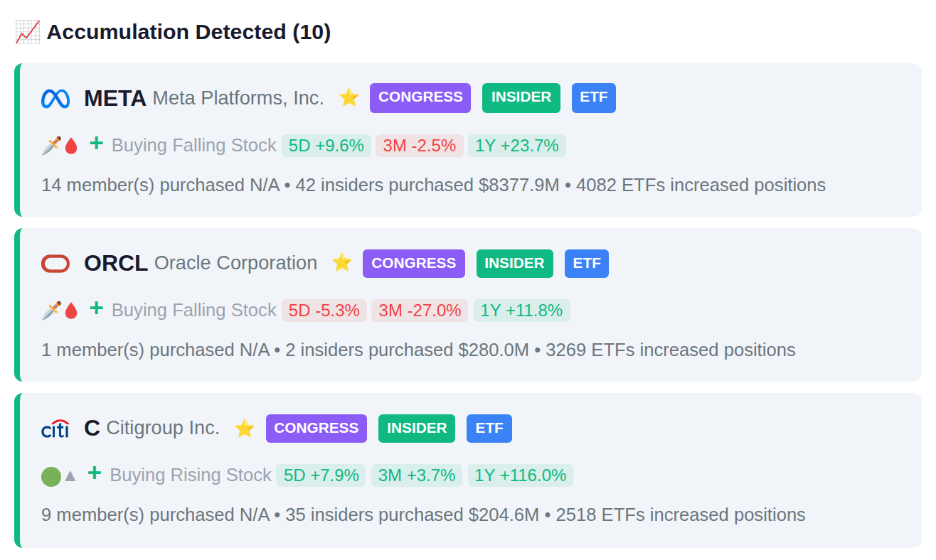Image resolution: width=936 pixels, height=560 pixels.
Task: Click the 3M -2.5% pill on META
Action: [x=420, y=146]
